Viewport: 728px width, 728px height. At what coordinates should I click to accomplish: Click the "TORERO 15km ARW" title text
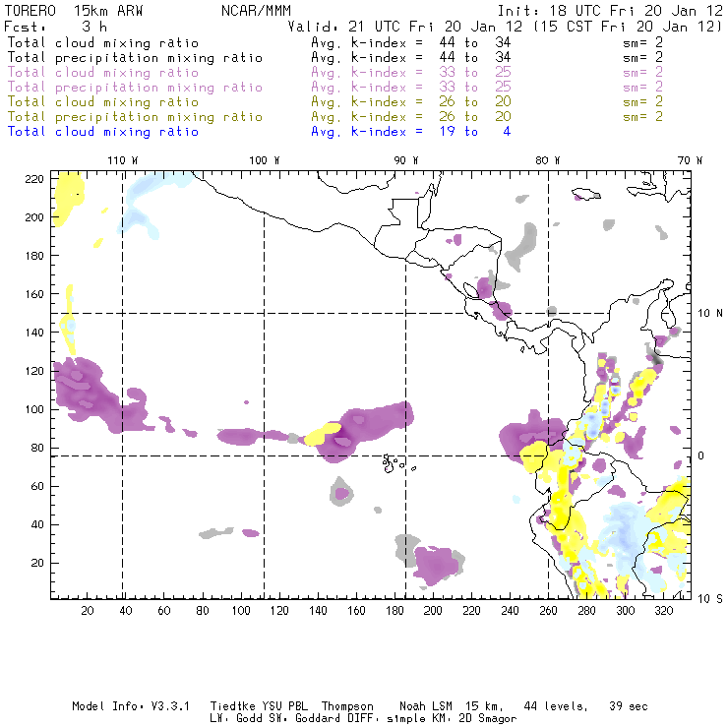point(74,11)
